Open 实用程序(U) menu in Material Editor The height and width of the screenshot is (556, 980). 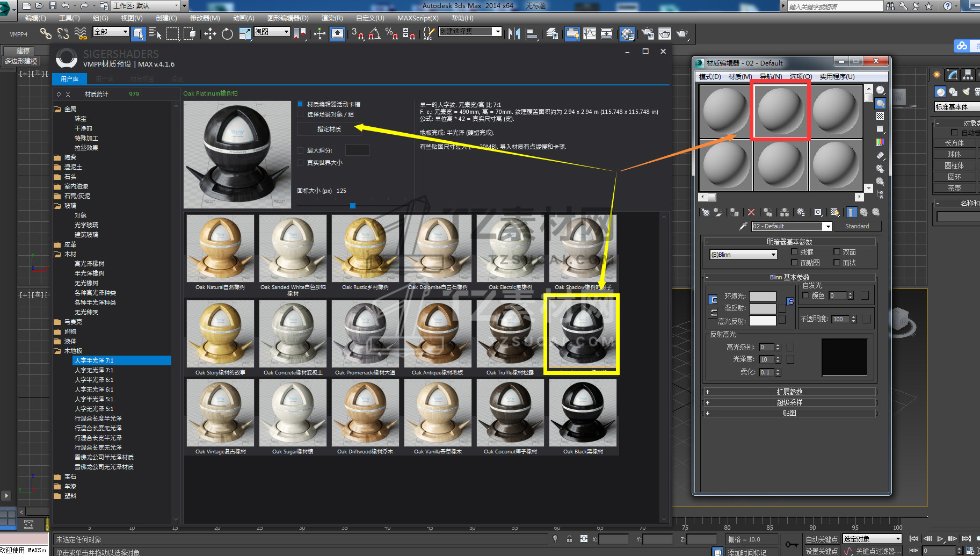[x=837, y=77]
